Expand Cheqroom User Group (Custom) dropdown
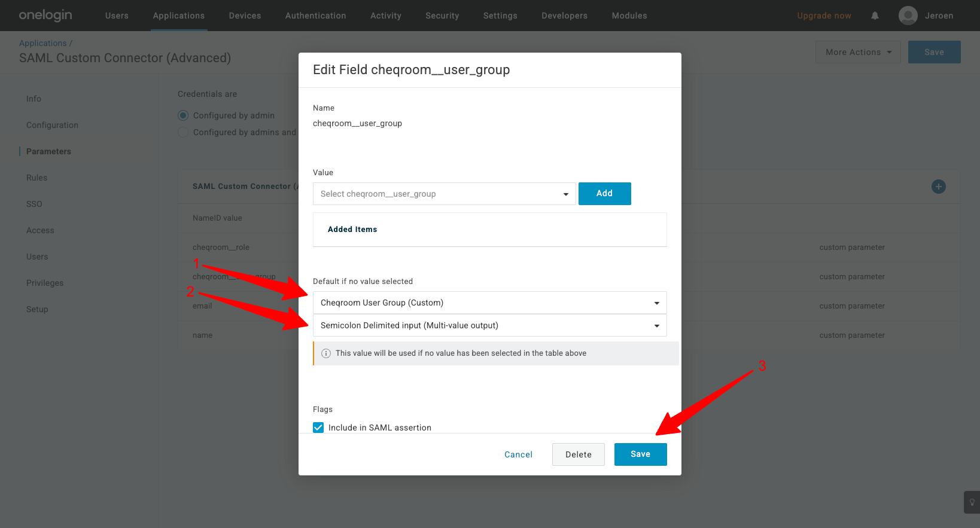Screen dimensions: 980x528 click(x=489, y=303)
